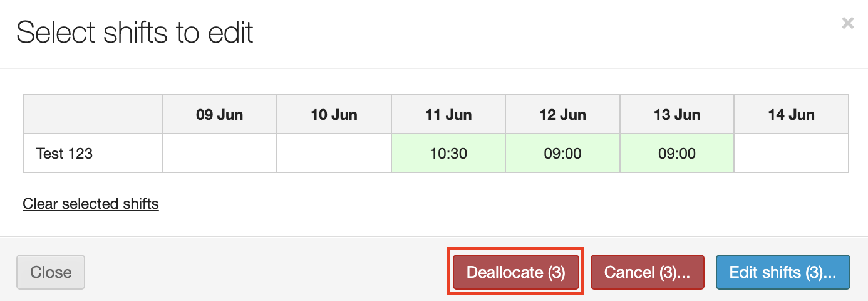The image size is (868, 301).
Task: Toggle the 09:00 shift on 12 Jun
Action: coord(562,153)
